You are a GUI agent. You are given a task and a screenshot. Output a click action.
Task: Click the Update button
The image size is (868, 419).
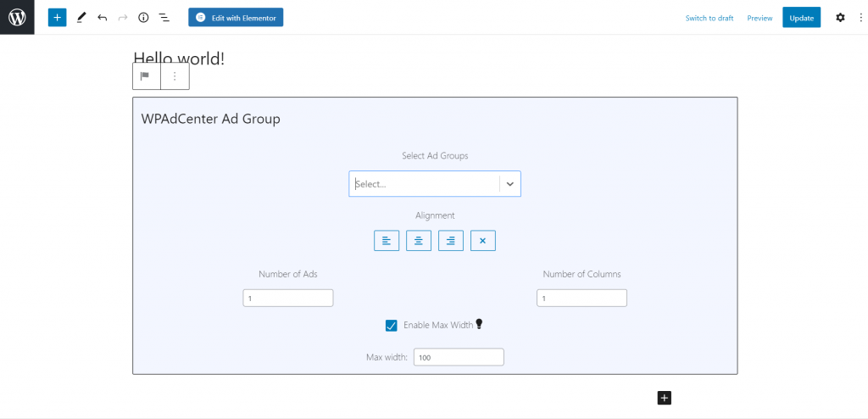(801, 18)
